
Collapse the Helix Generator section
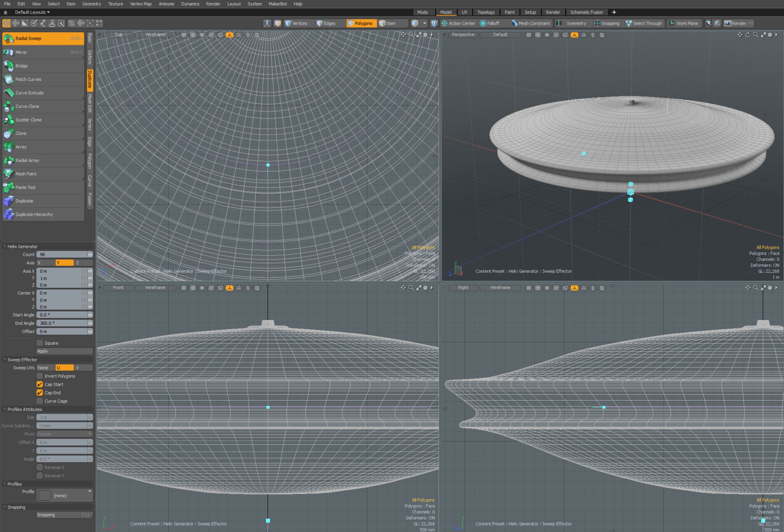5,247
